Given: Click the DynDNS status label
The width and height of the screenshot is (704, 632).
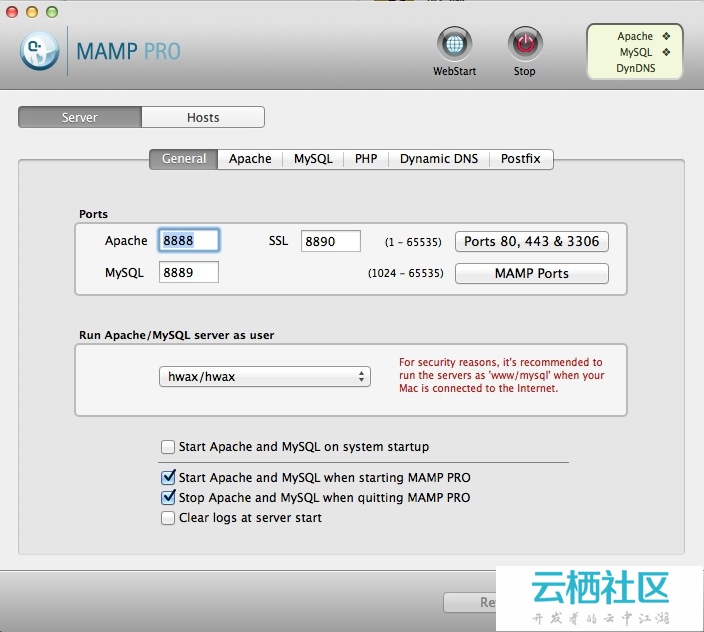Looking at the screenshot, I should tap(635, 68).
